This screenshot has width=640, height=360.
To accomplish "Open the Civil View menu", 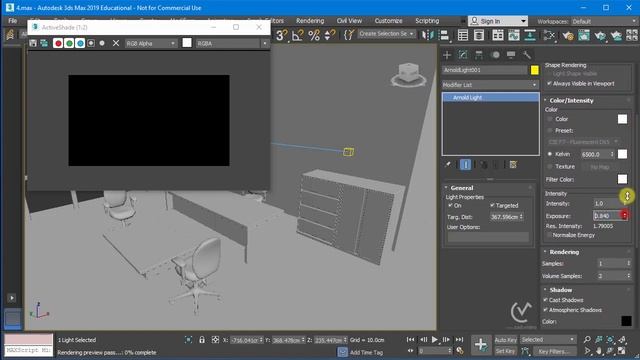I will pyautogui.click(x=349, y=21).
